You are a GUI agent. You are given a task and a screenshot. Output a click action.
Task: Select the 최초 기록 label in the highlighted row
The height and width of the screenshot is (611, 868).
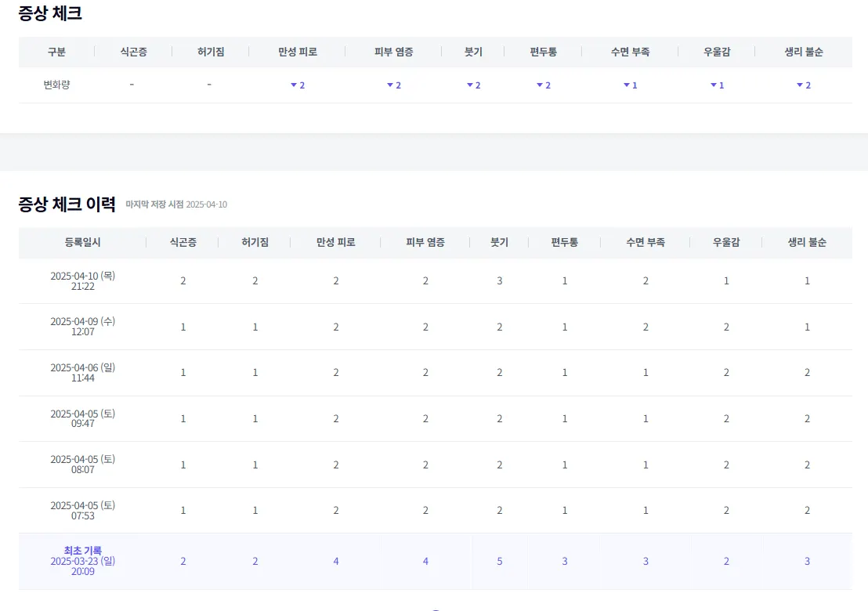[82, 551]
